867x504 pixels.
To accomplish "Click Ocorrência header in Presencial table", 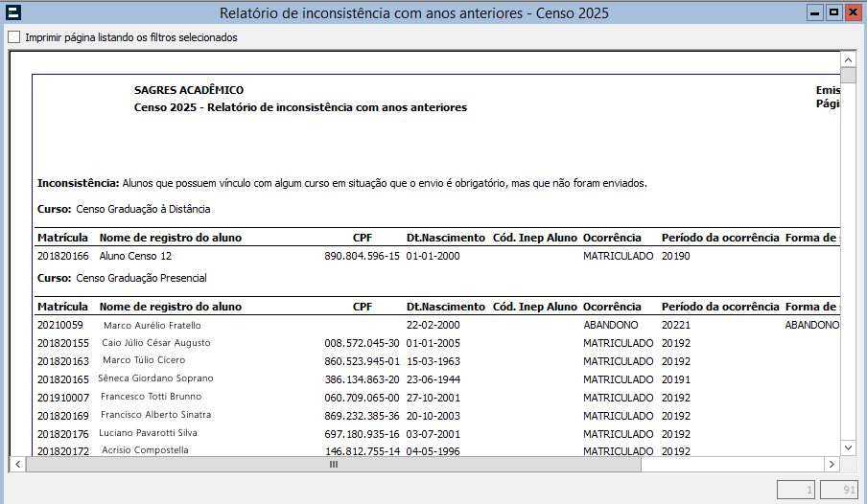I will point(612,307).
